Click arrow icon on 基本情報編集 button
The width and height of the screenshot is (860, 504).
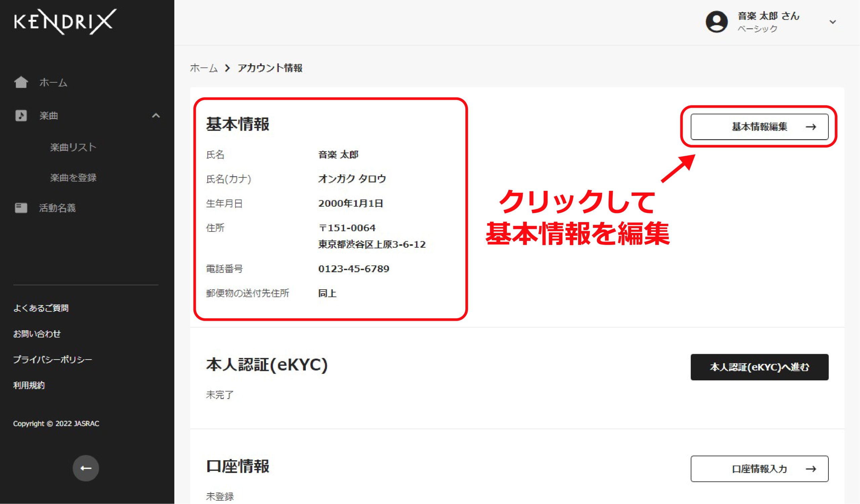click(x=811, y=127)
